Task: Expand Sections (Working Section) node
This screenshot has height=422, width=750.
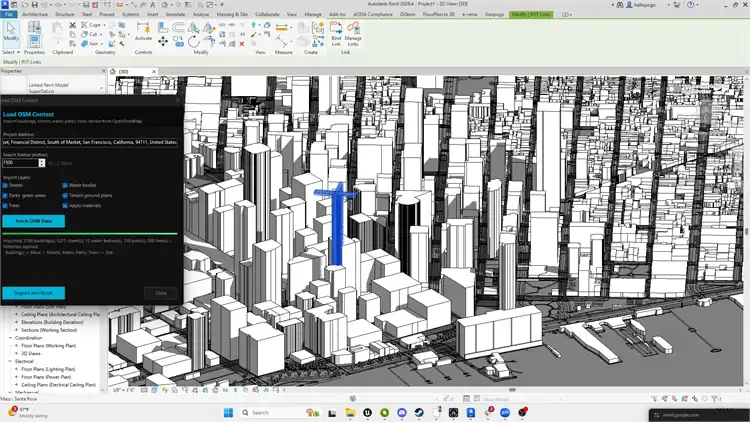Action: [x=17, y=330]
